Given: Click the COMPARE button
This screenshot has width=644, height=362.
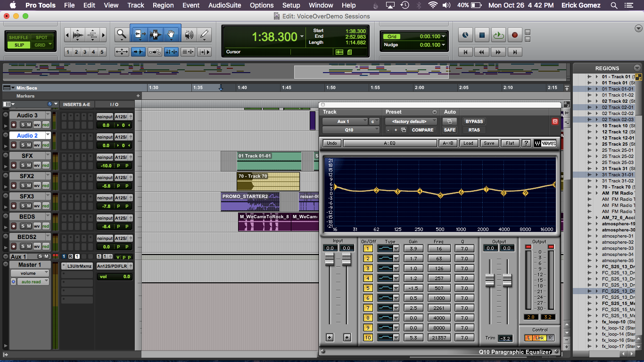Looking at the screenshot, I should click(422, 130).
